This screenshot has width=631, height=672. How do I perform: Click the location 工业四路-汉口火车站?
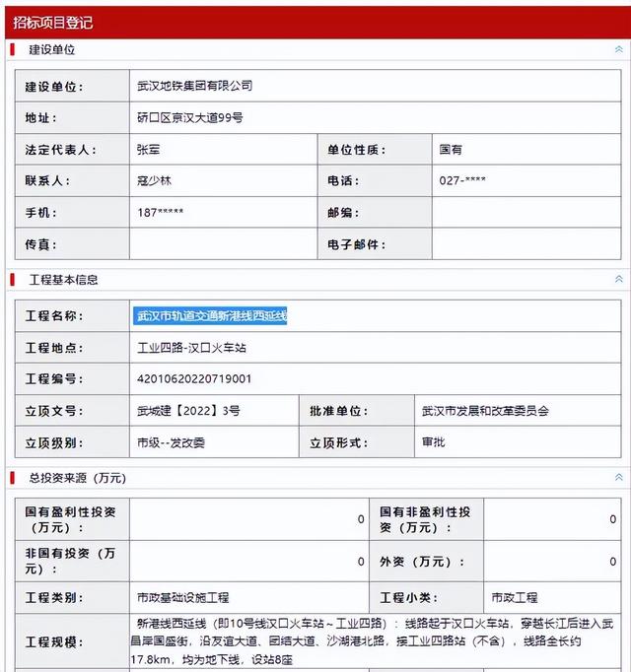pyautogui.click(x=191, y=348)
